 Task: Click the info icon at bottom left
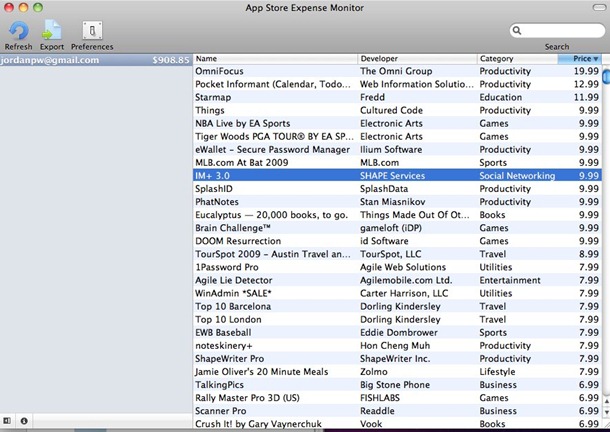tap(24, 421)
